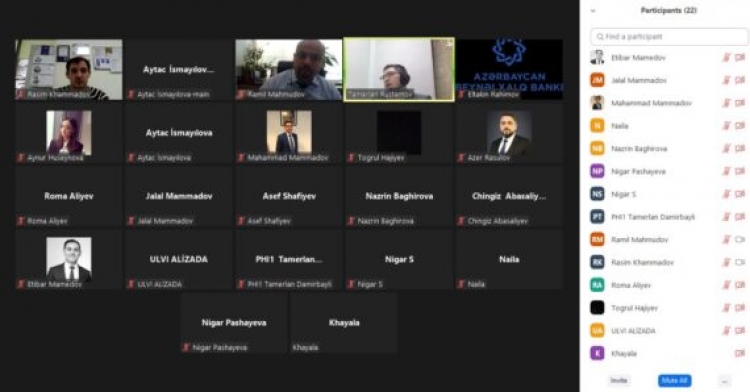Select Ramil Mahmudov's video tile
The height and width of the screenshot is (392, 750).
(289, 70)
